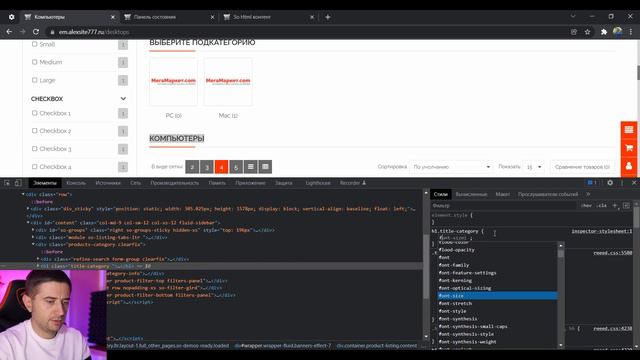Click the settings gear left of tabs
Screen dimensions: 640x360
tap(11, 17)
